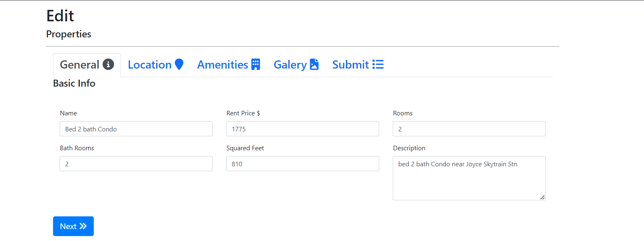This screenshot has height=241, width=644.
Task: Select the Rooms input field
Action: pos(469,129)
